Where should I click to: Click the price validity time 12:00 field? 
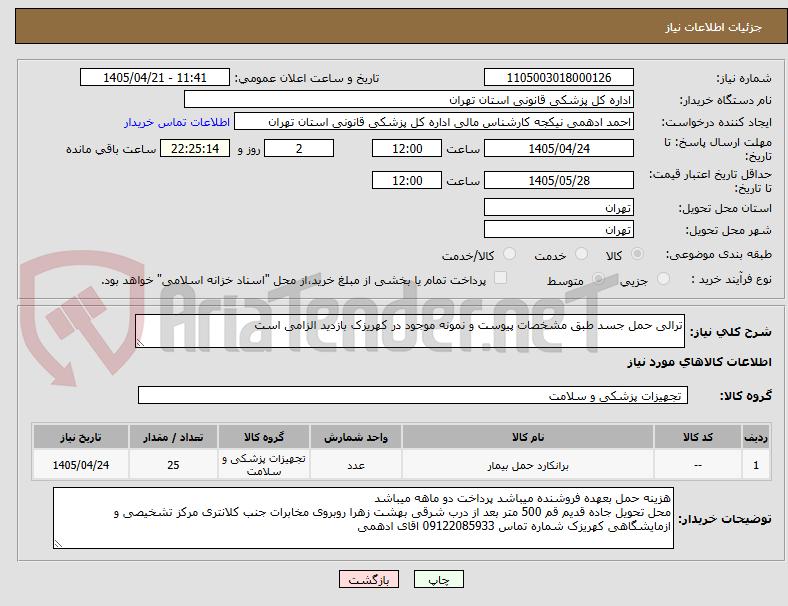pos(407,180)
